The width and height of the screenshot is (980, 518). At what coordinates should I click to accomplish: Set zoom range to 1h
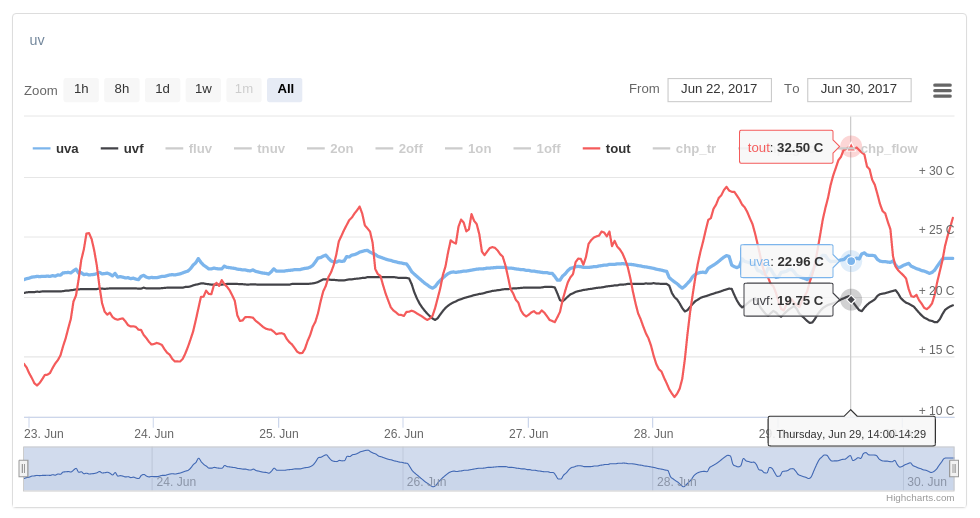point(81,90)
